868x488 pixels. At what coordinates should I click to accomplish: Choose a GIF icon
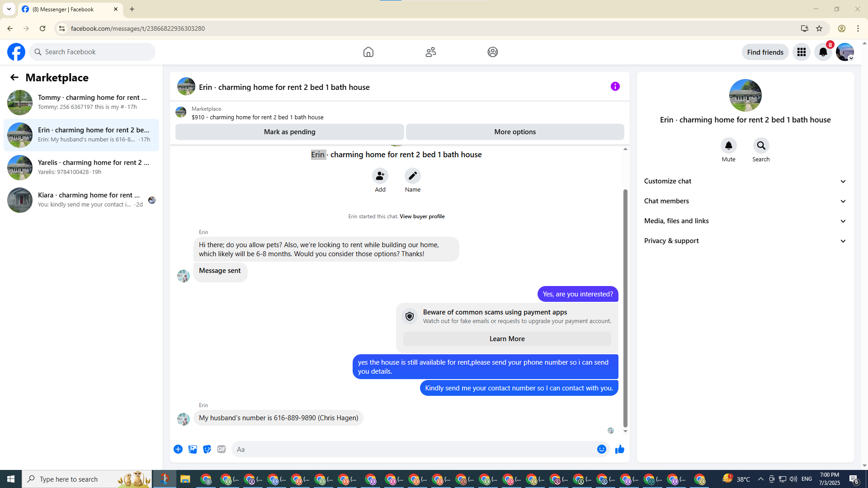coord(221,449)
